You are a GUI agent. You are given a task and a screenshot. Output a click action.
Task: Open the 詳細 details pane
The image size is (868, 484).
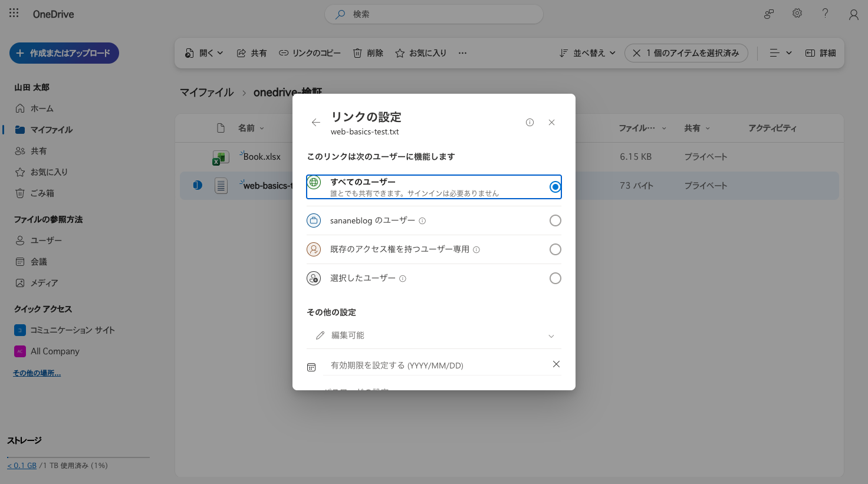tap(820, 53)
